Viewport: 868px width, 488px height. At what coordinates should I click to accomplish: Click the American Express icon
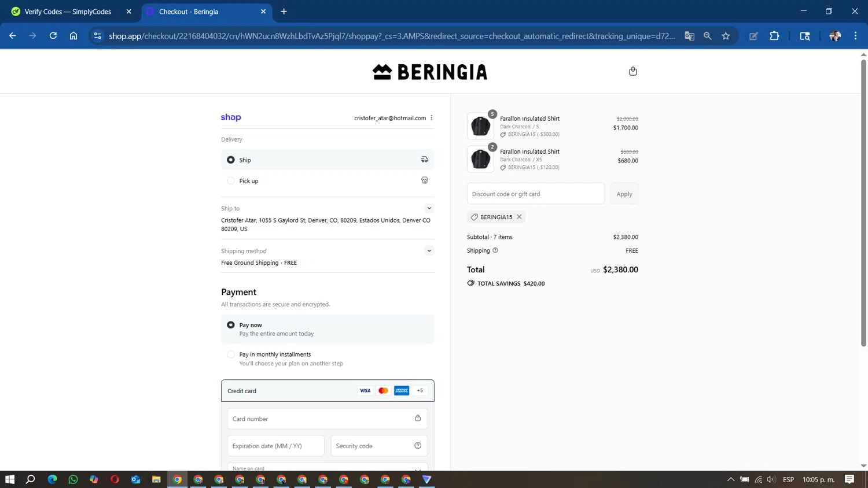(402, 391)
